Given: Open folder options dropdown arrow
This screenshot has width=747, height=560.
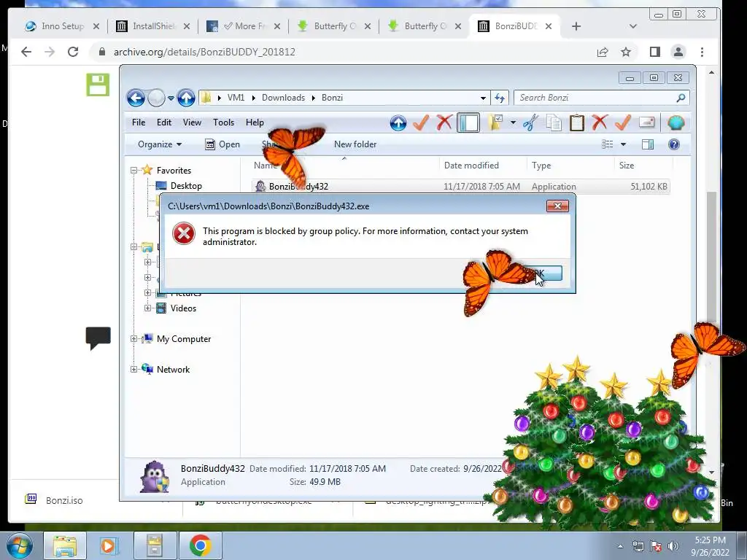Looking at the screenshot, I should 513,122.
